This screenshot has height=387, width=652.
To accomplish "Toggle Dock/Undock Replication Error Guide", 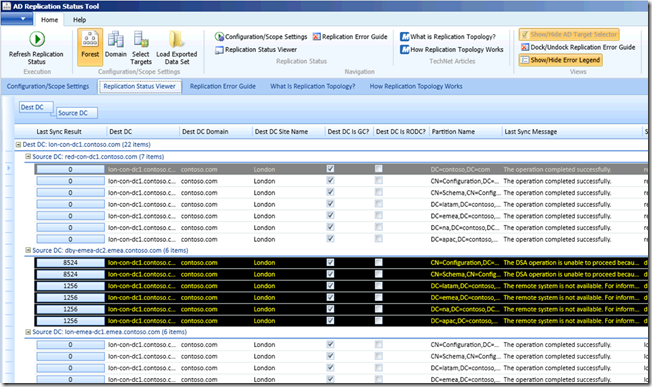I will point(578,47).
